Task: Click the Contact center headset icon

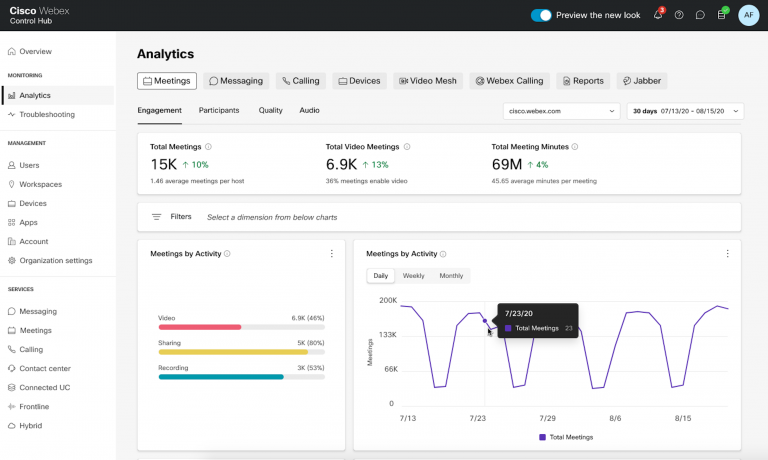Action: [x=12, y=368]
